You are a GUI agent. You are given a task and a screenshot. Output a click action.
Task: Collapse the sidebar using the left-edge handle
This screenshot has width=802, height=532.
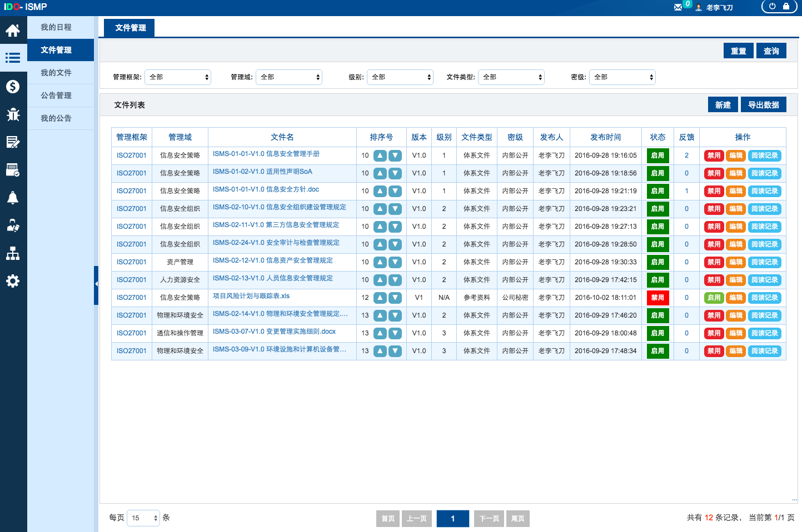point(96,284)
